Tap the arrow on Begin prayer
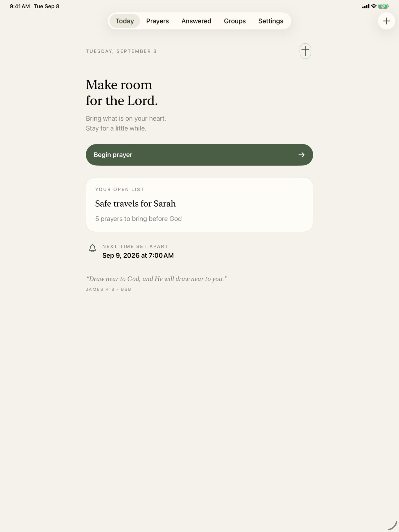The image size is (399, 532). (x=302, y=155)
